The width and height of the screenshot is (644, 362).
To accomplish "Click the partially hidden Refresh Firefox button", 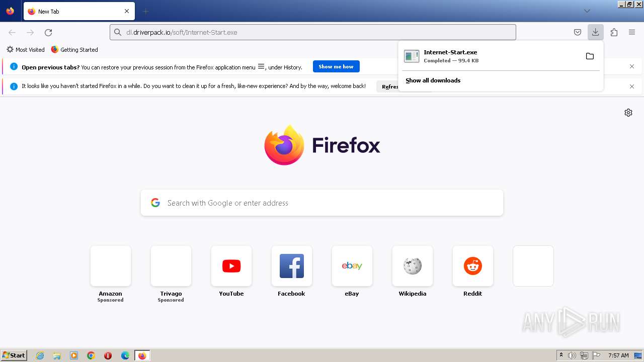I will click(387, 86).
